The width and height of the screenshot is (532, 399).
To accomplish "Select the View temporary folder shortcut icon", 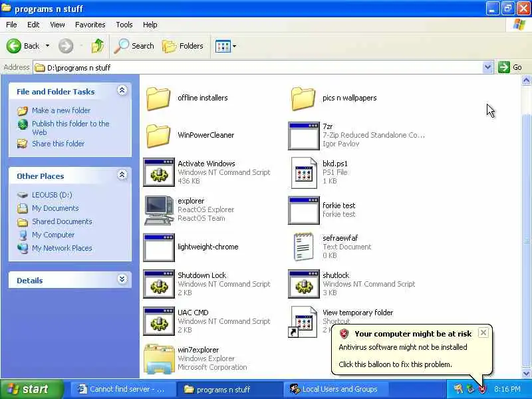I will click(x=303, y=322).
